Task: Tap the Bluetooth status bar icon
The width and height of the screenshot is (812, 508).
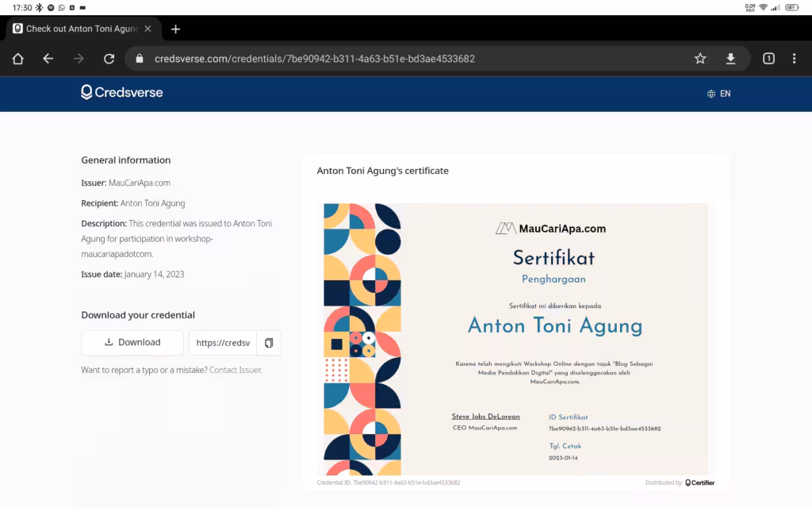Action: [39, 8]
